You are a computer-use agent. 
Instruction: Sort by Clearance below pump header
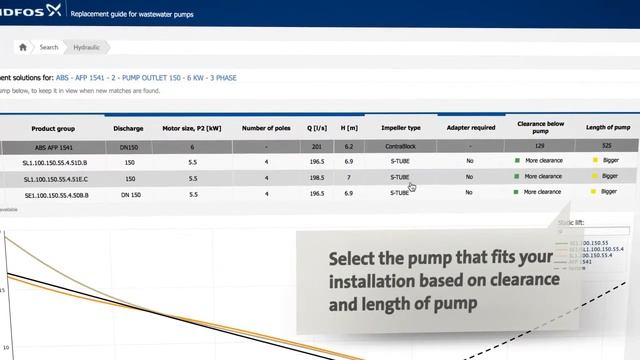540,127
